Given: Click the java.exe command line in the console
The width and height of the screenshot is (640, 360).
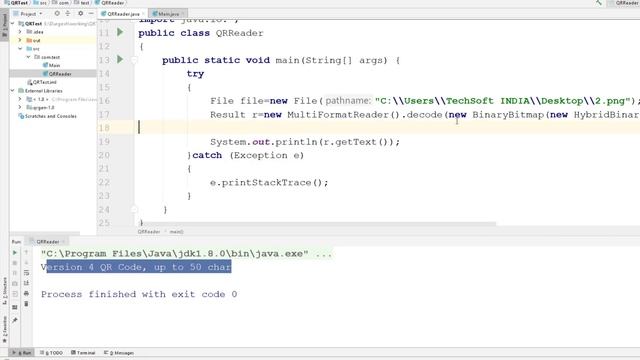Looking at the screenshot, I should (x=187, y=253).
